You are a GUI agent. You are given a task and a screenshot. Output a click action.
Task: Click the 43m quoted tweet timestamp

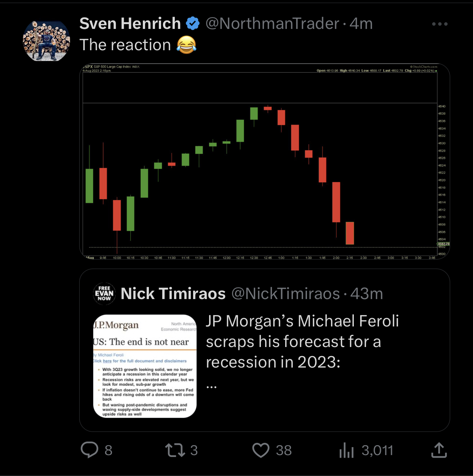tap(367, 294)
